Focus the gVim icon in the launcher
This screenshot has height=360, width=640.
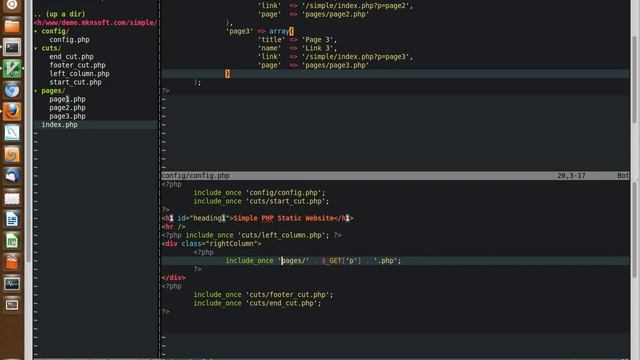[x=12, y=69]
